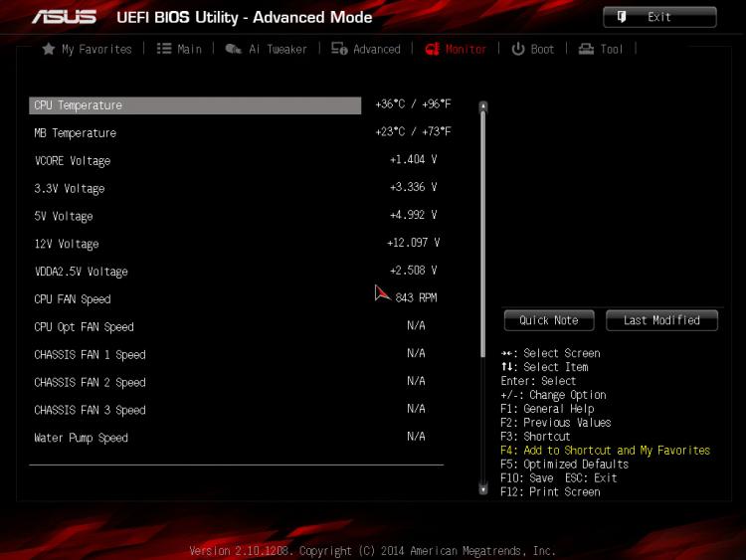Image resolution: width=746 pixels, height=560 pixels.
Task: Click the +3.336 V value
Action: [x=414, y=187]
